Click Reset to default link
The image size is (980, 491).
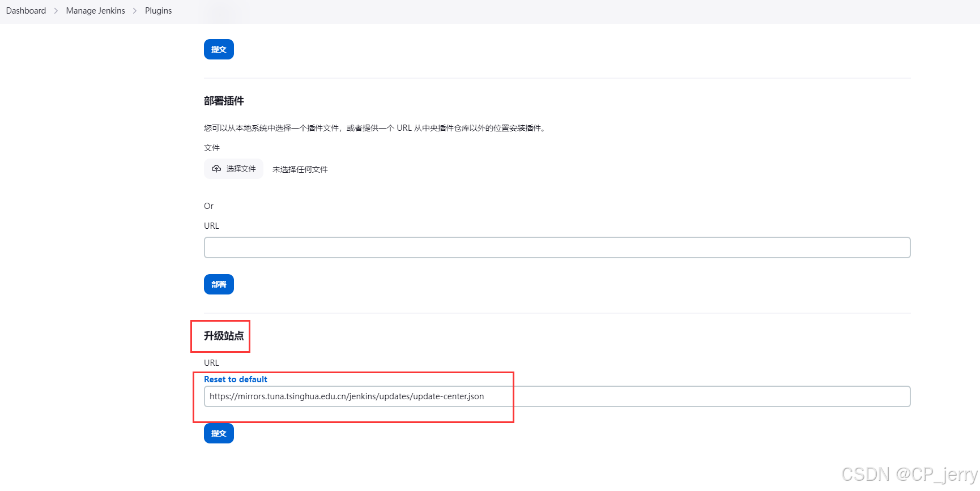point(236,379)
